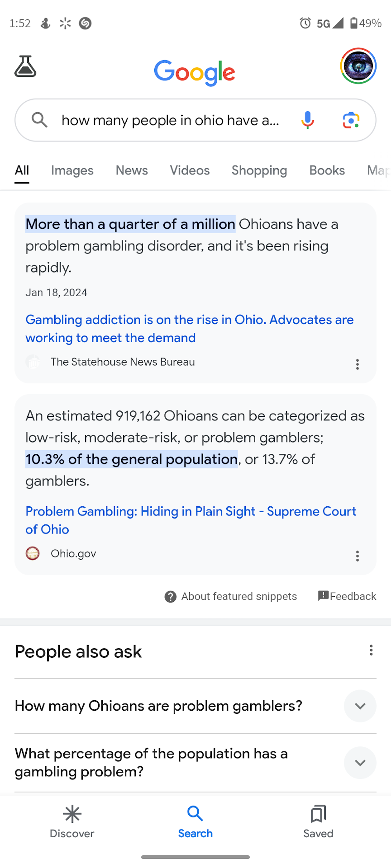
Task: Send Feedback on featured snippets
Action: pyautogui.click(x=347, y=596)
